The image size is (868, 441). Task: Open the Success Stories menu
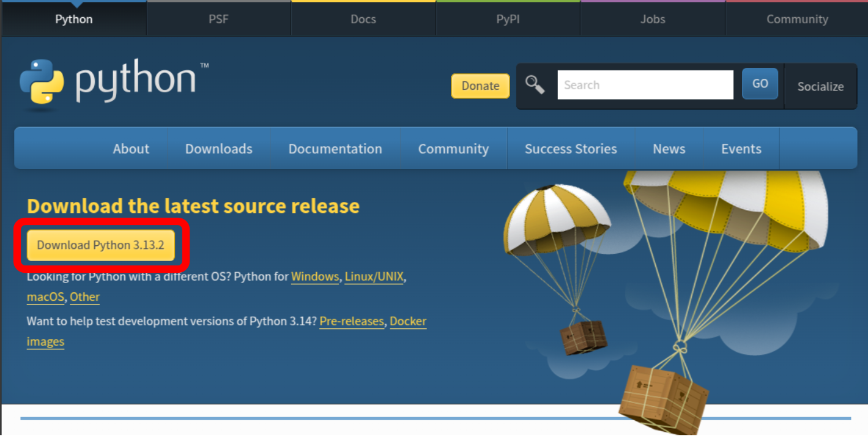point(570,148)
